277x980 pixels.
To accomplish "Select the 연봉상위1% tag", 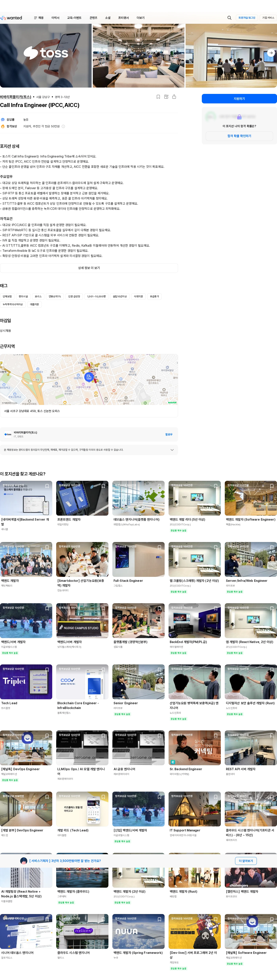I will pos(55,296).
